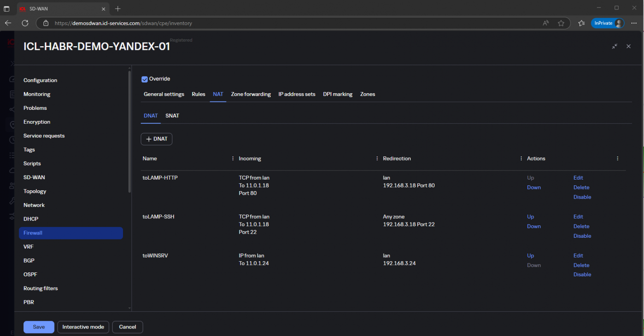Open browser settings and more menu
This screenshot has height=336, width=644.
pos(634,23)
